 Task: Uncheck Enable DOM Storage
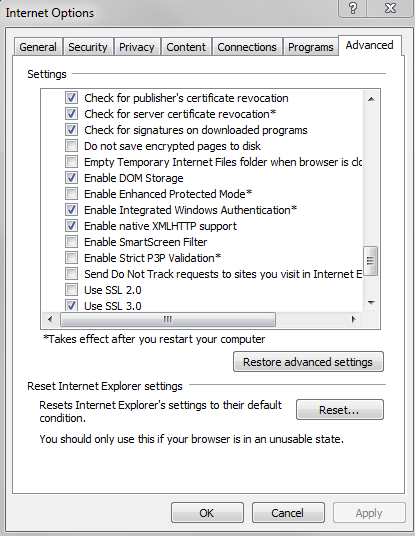click(x=71, y=178)
